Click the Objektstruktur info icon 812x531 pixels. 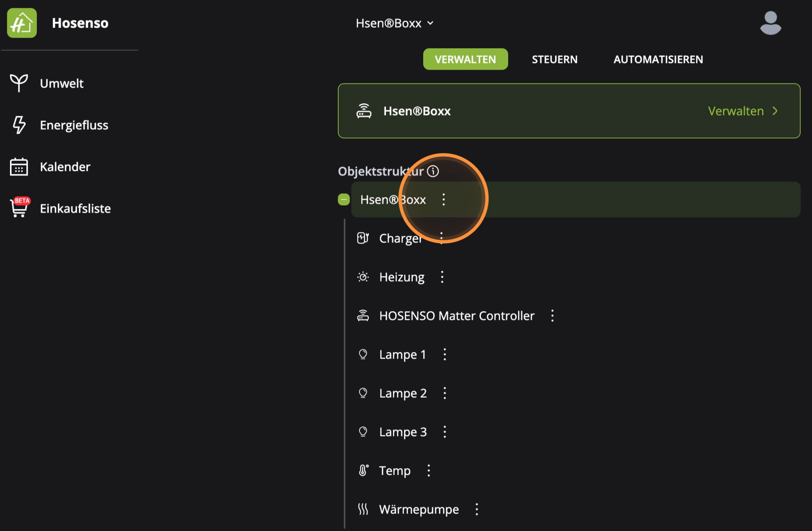pyautogui.click(x=433, y=171)
